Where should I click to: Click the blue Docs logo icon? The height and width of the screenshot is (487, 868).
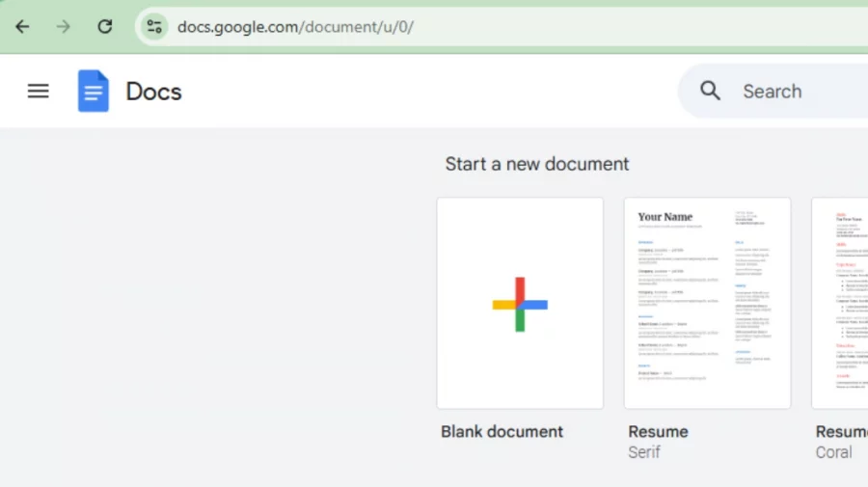click(94, 92)
